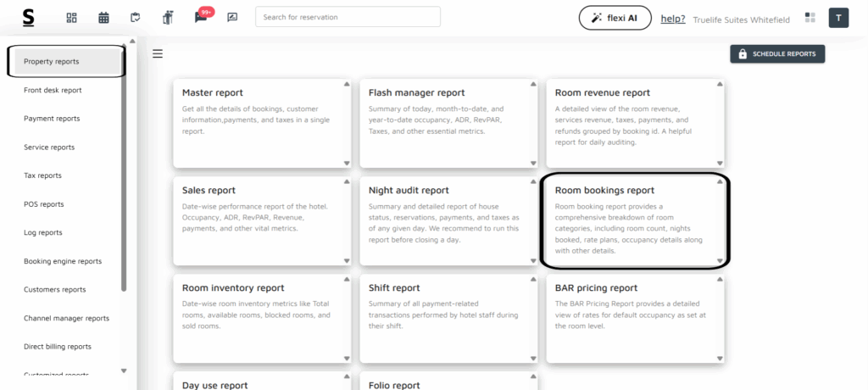Toggle sidebar with the hamburger menu icon
This screenshot has width=868, height=390.
(x=157, y=54)
